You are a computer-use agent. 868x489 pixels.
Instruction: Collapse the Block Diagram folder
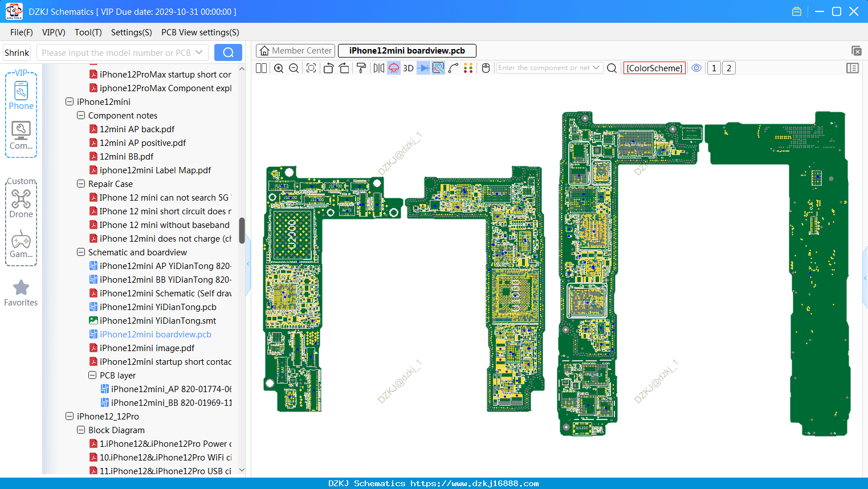[81, 430]
